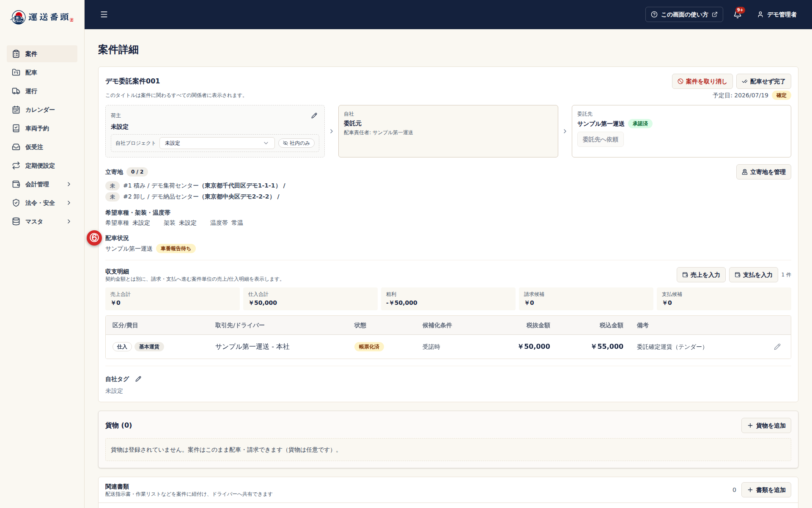Click 立寄地を管理 button
Viewport: 812px width, 508px height.
click(763, 172)
